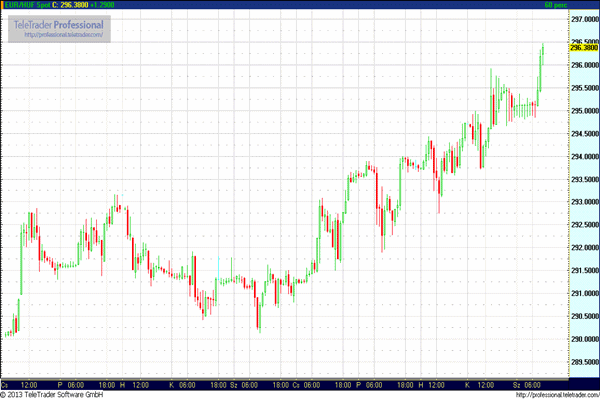Select the leftmost Cs day marker on time axis
The width and height of the screenshot is (600, 400).
tap(5, 384)
